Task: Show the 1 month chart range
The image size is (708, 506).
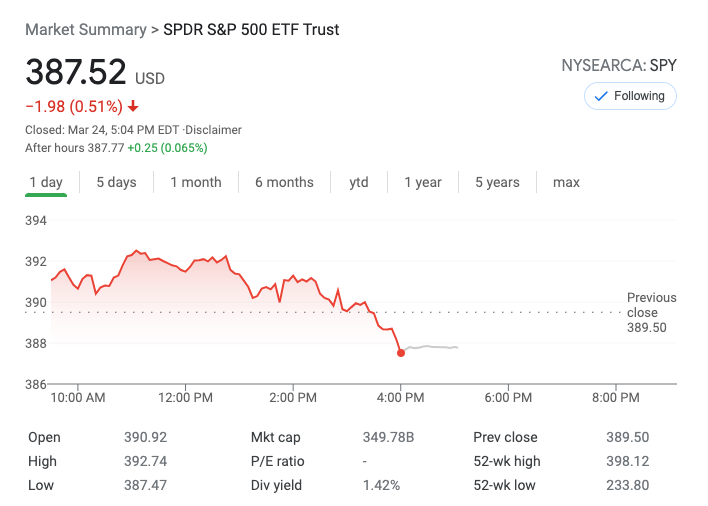Action: click(196, 182)
